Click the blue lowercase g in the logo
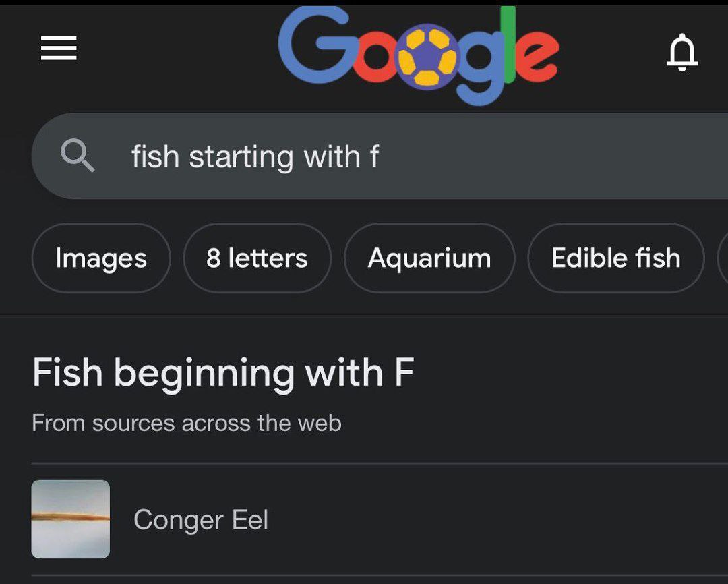The width and height of the screenshot is (728, 584). pyautogui.click(x=479, y=67)
